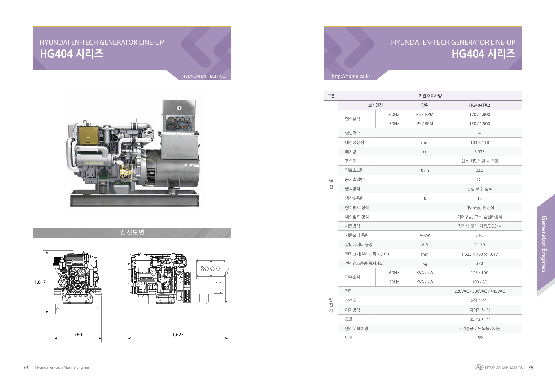Screen dimensions: 555x392
Task: Click the 엔진도면 section header bar
Action: (x=132, y=232)
